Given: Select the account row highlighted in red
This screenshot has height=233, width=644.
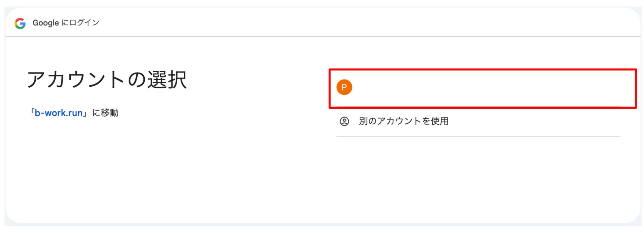Looking at the screenshot, I should point(482,88).
